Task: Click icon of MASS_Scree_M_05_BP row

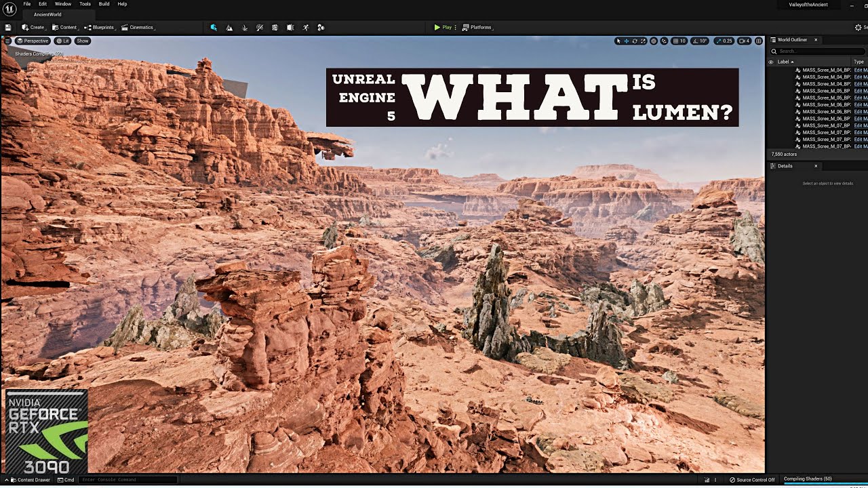Action: (x=798, y=91)
